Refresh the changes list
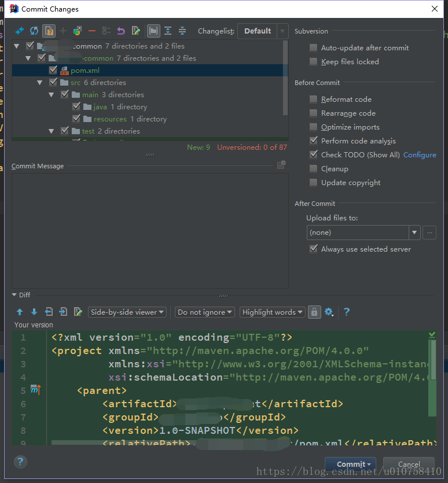Viewport: 448px width, 483px height. (x=34, y=31)
